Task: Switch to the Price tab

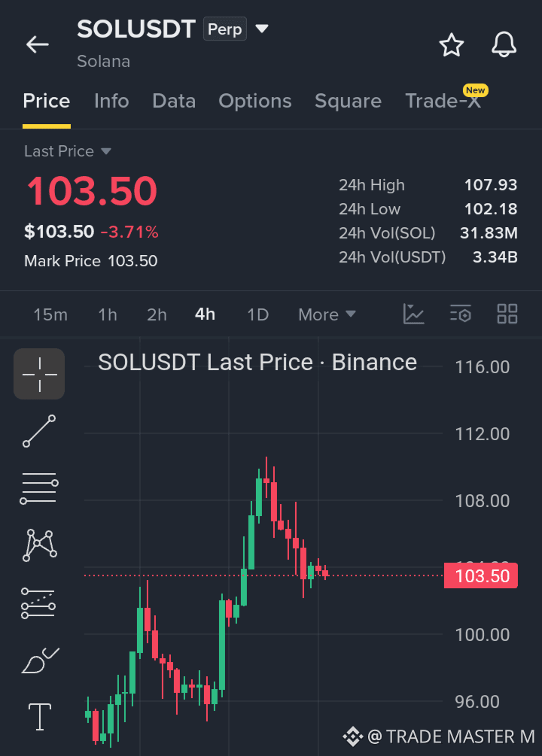Action: coord(47,102)
